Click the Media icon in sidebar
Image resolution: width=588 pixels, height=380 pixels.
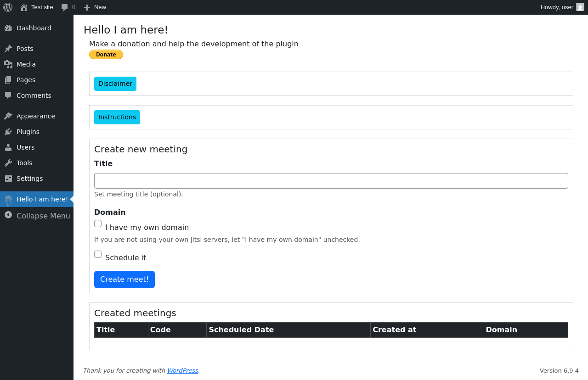click(x=8, y=64)
